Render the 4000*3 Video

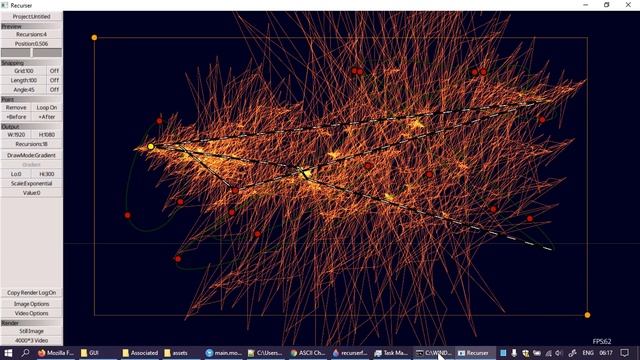(x=31, y=340)
